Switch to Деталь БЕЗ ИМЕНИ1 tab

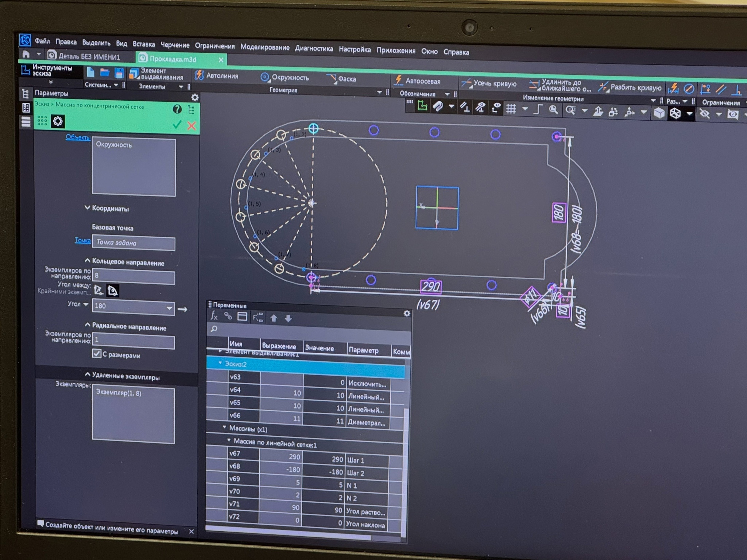click(x=89, y=57)
